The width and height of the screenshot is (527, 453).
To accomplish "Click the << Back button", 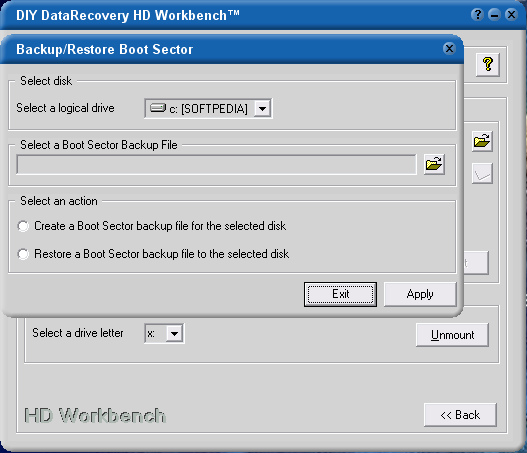I will pos(460,415).
